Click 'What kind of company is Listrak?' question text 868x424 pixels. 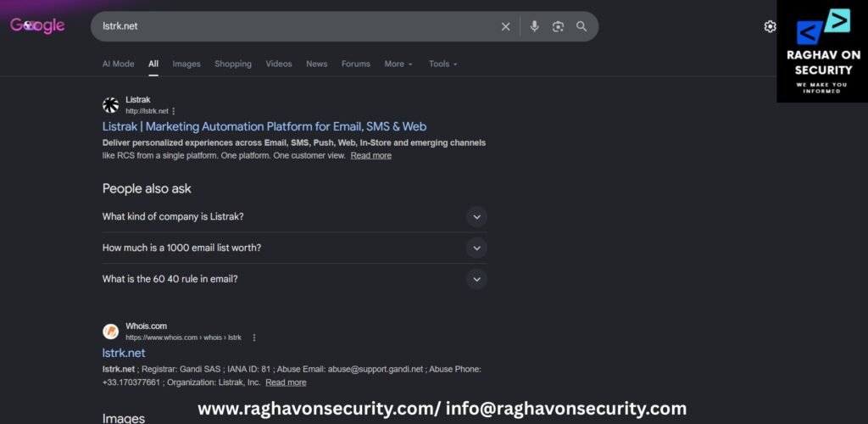tap(173, 216)
